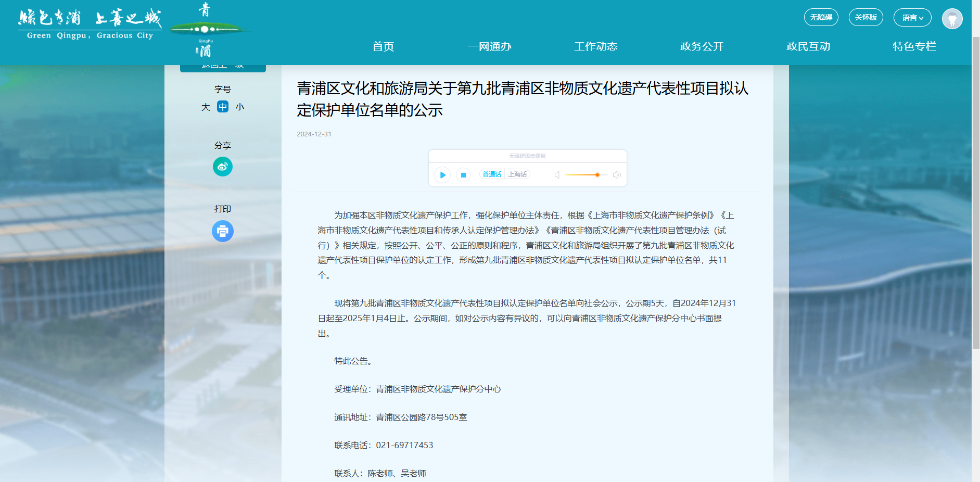
Task: Share the article to Weibo
Action: pos(223,167)
